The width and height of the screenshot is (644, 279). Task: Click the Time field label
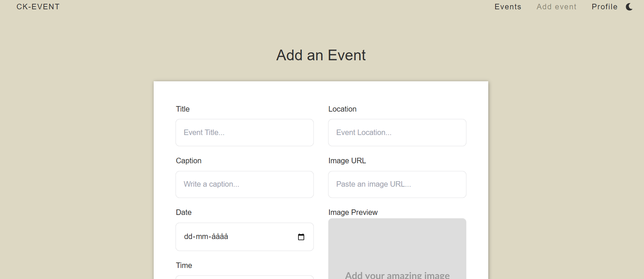[x=184, y=266]
